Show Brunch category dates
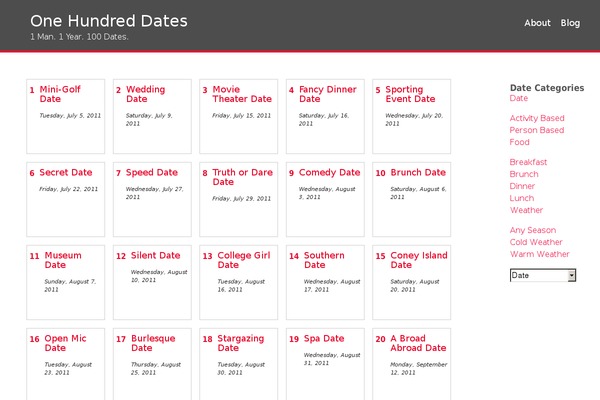Viewport: 600px width, 400px height. click(x=524, y=174)
